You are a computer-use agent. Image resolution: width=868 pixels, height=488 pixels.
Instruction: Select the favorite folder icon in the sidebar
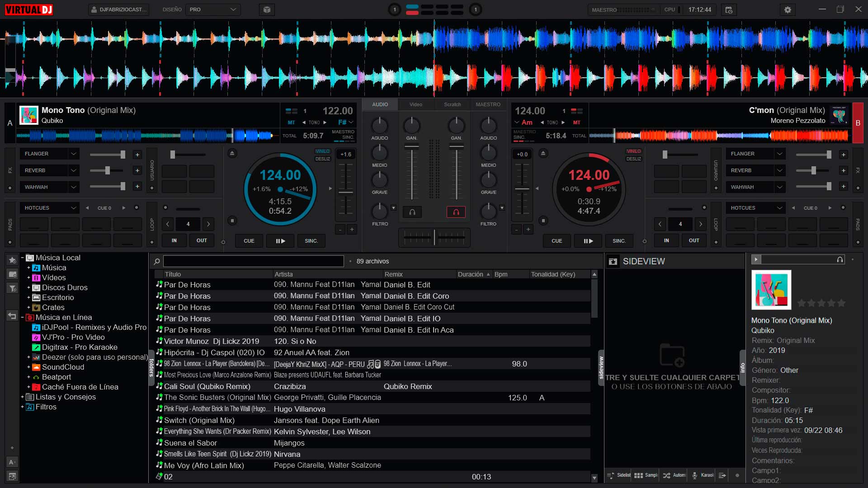pyautogui.click(x=12, y=260)
